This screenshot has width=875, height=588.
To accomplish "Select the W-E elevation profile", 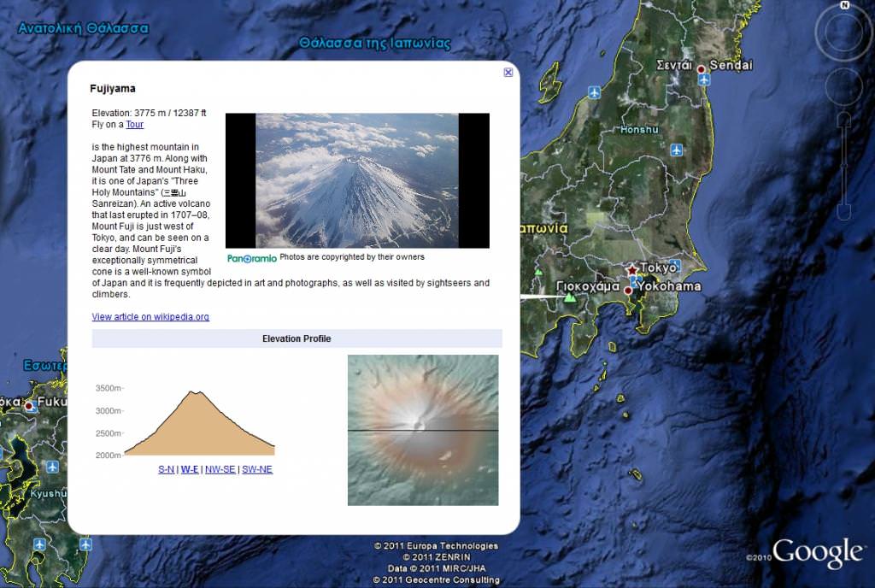I will coord(190,469).
